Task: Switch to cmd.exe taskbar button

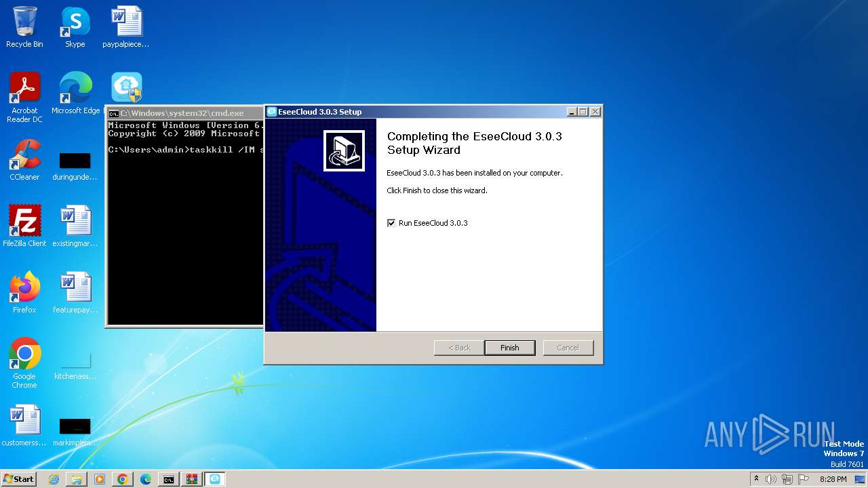Action: pos(168,479)
